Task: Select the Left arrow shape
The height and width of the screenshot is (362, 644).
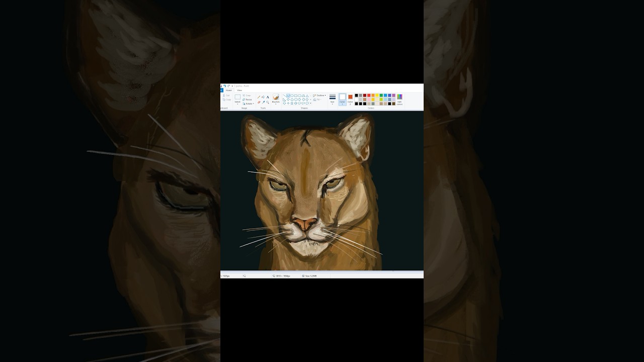Action: 303,100
